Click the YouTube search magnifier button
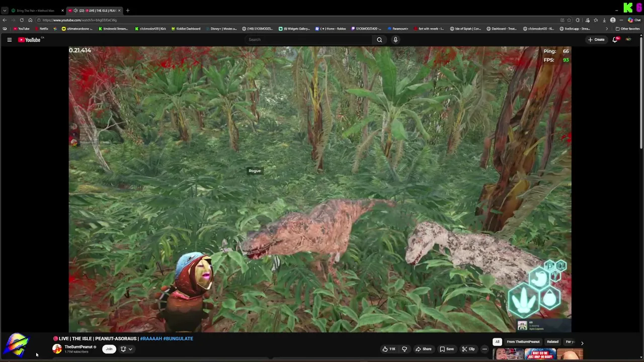644x362 pixels. pyautogui.click(x=379, y=40)
